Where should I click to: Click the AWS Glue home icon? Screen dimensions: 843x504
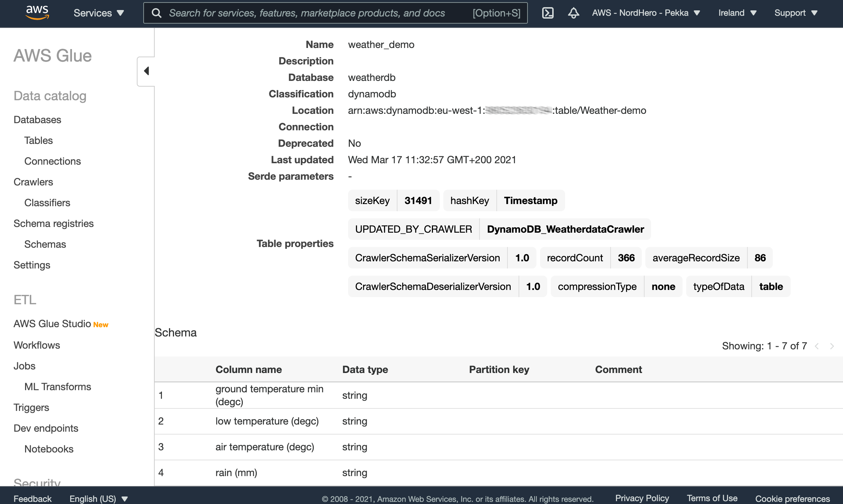coord(53,56)
